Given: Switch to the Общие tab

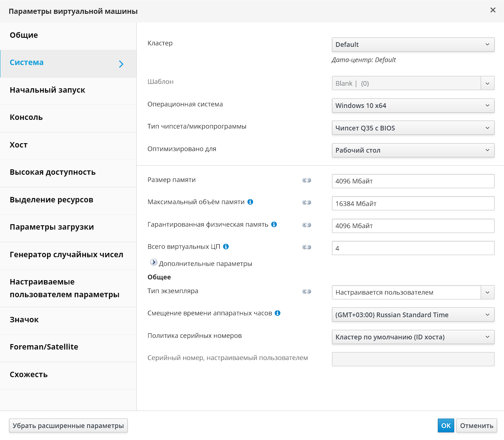Looking at the screenshot, I should [x=24, y=35].
